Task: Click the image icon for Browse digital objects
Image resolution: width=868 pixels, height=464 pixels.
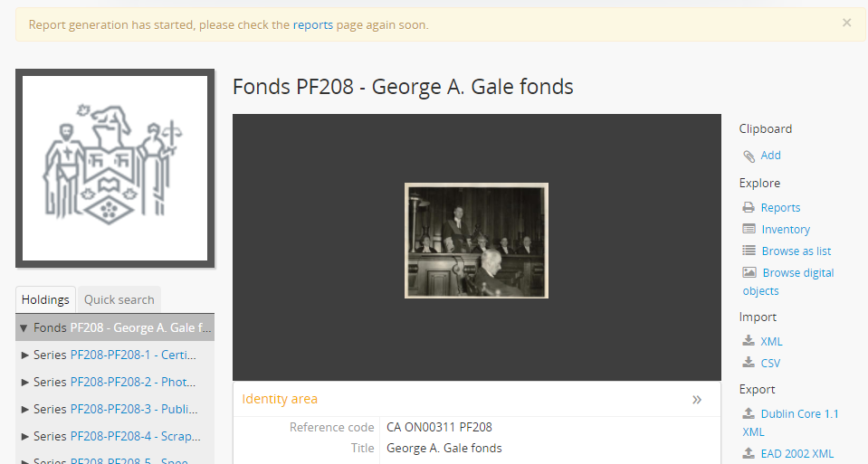Action: (x=749, y=272)
